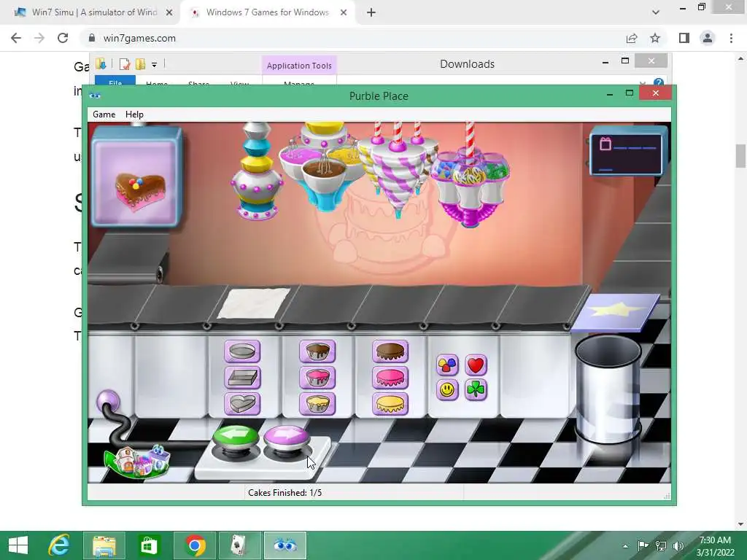Click the heart cake order display

pyautogui.click(x=137, y=177)
